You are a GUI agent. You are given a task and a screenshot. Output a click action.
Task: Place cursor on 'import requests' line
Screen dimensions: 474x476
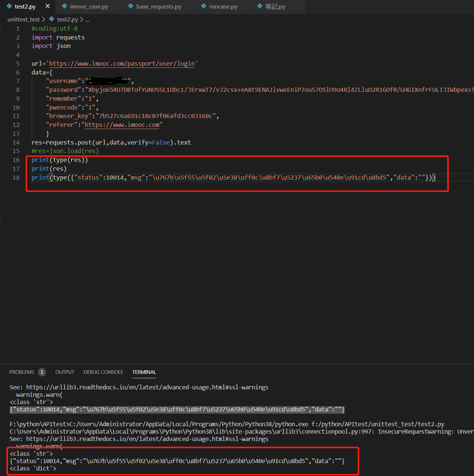tap(58, 37)
